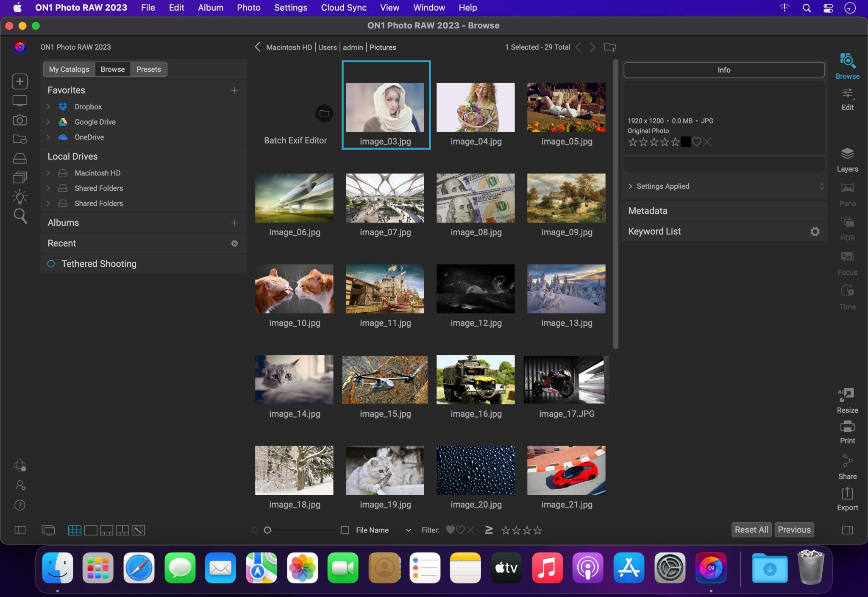Expand the Keyword List section

click(654, 231)
